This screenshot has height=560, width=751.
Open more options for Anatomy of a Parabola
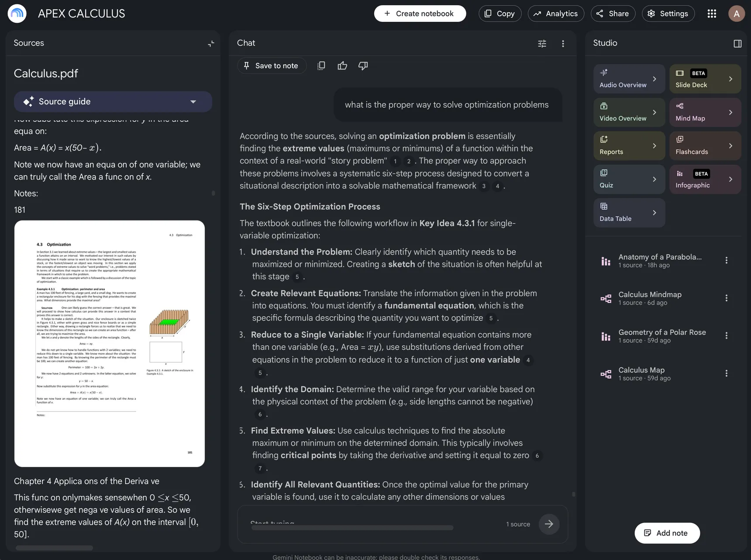click(727, 260)
